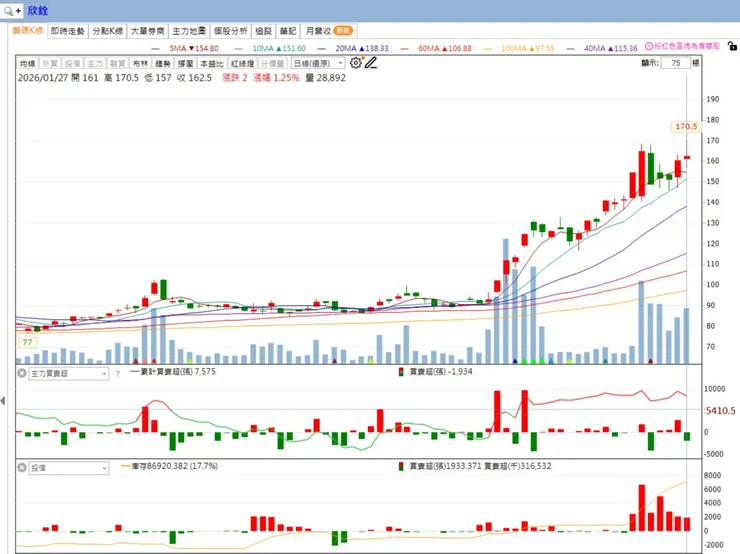This screenshot has width=740, height=554.
Task: Toggle the 分價量 overlay button
Action: (273, 63)
